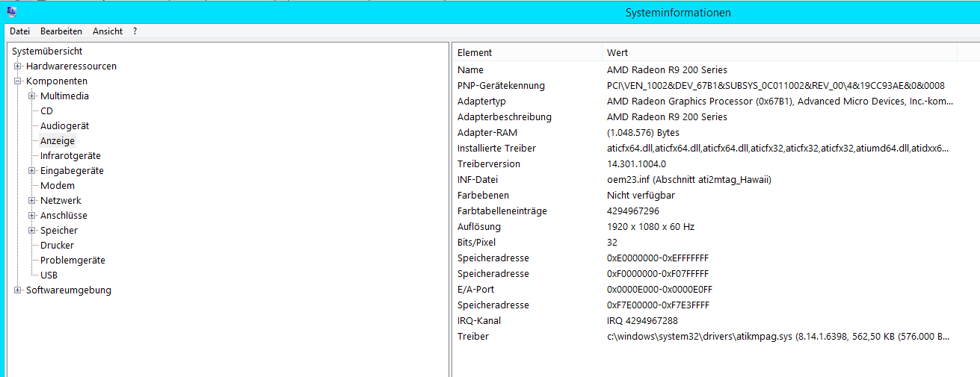The width and height of the screenshot is (980, 377).
Task: Click value 14.301.1004.0
Action: tap(636, 164)
